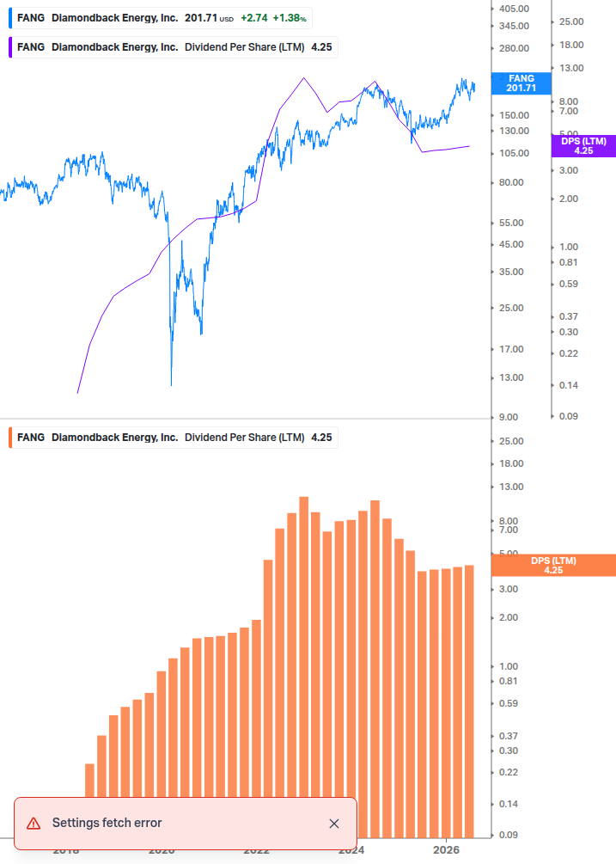Viewport: 616px width, 864px height.
Task: Click the 55.00 price axis label
Action: coord(511,224)
